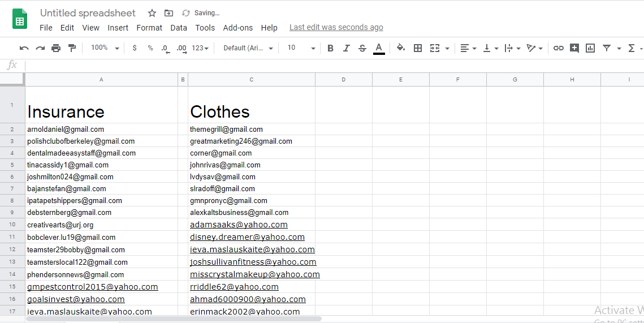The image size is (644, 323).
Task: Toggle italic formatting
Action: click(x=347, y=49)
